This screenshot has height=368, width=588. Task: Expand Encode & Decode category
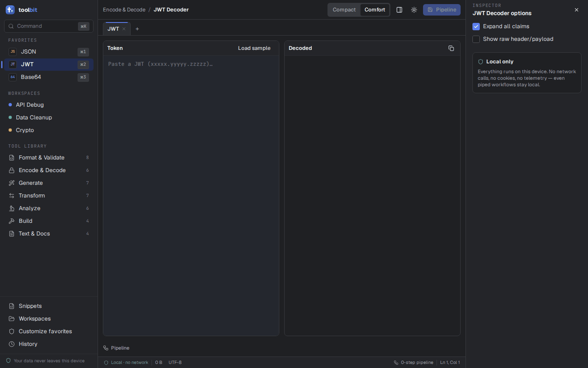coord(49,171)
